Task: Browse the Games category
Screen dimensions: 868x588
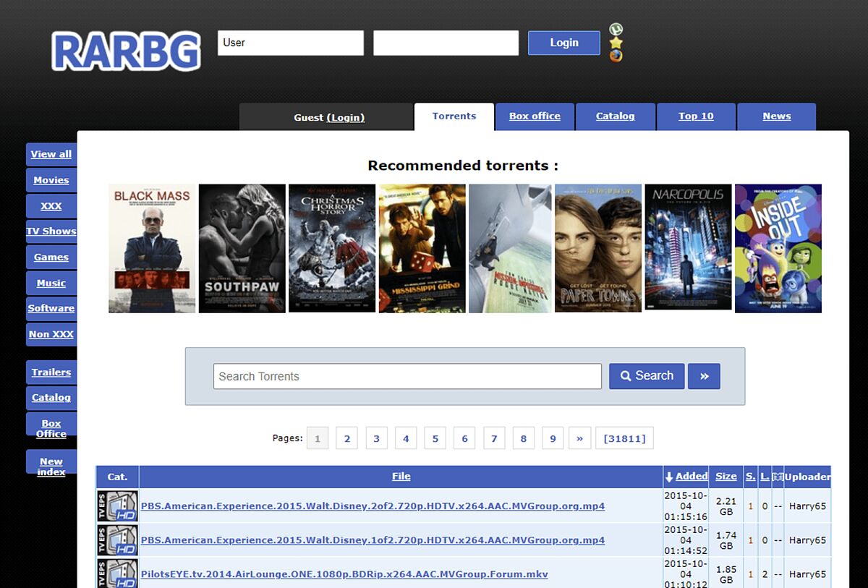Action: point(51,257)
